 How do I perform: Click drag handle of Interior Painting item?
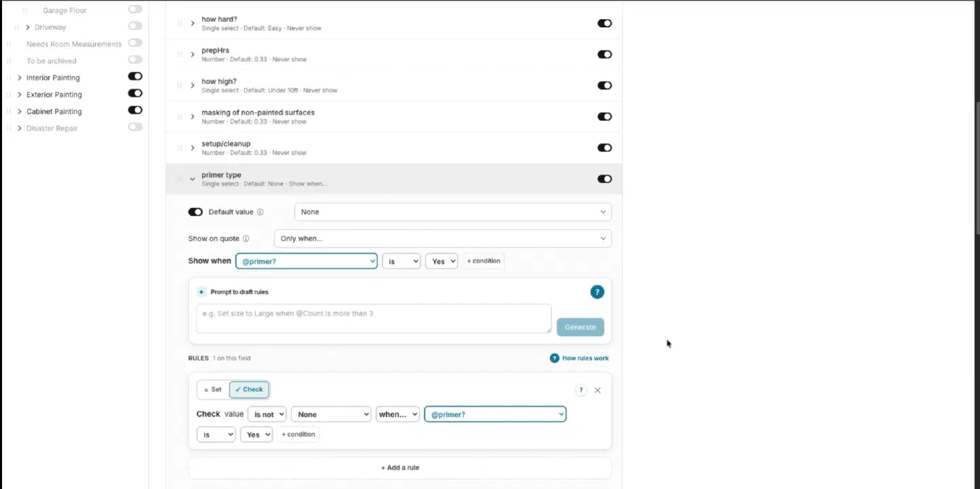[x=9, y=78]
